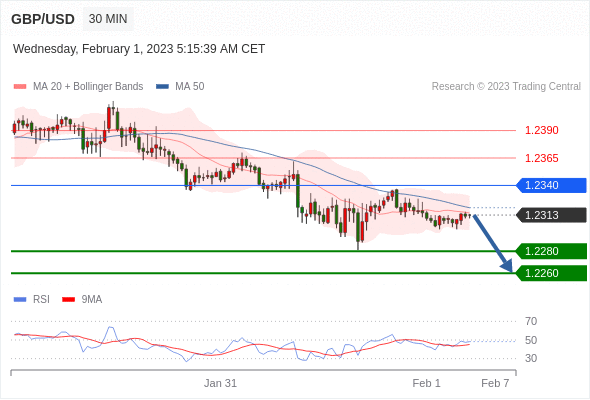Click the RSI 70 axis label

click(x=531, y=321)
